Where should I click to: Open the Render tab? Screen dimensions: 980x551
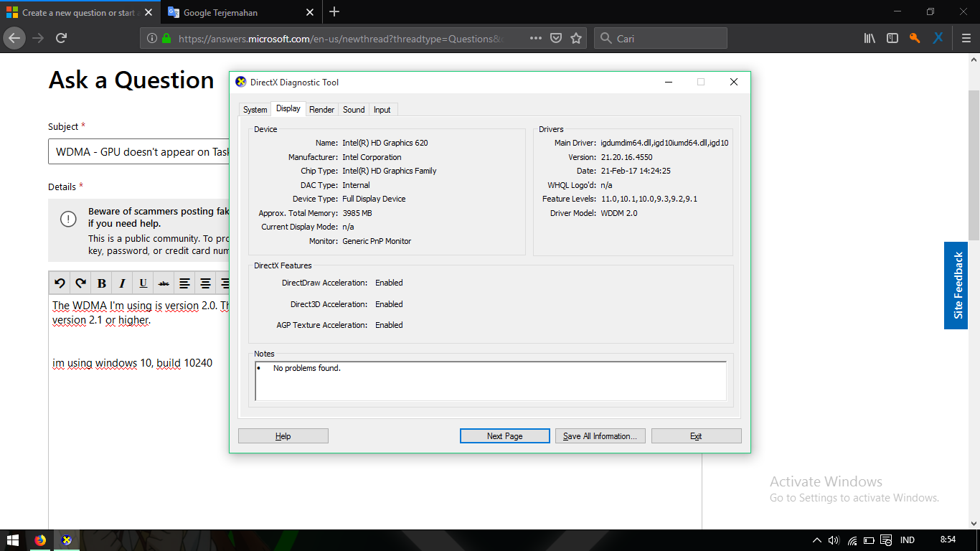[321, 110]
